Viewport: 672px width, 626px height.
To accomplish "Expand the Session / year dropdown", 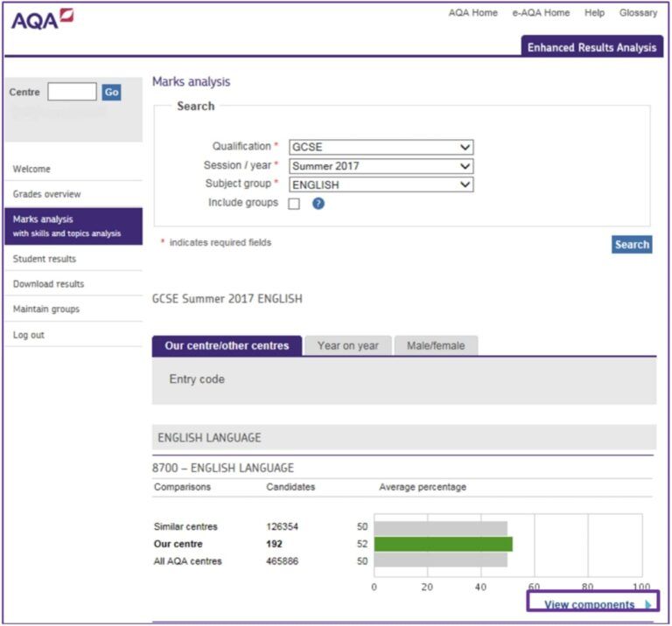I will 381,166.
